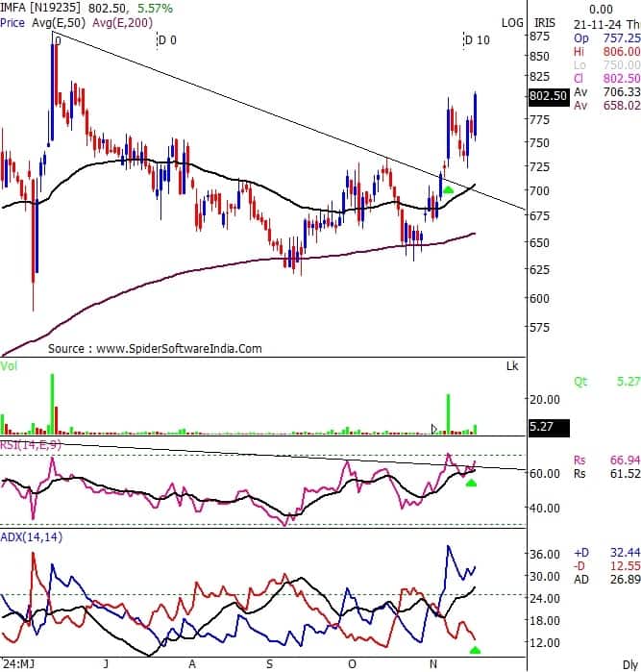Click the tallest green volume bar
The image size is (641, 672).
52,402
